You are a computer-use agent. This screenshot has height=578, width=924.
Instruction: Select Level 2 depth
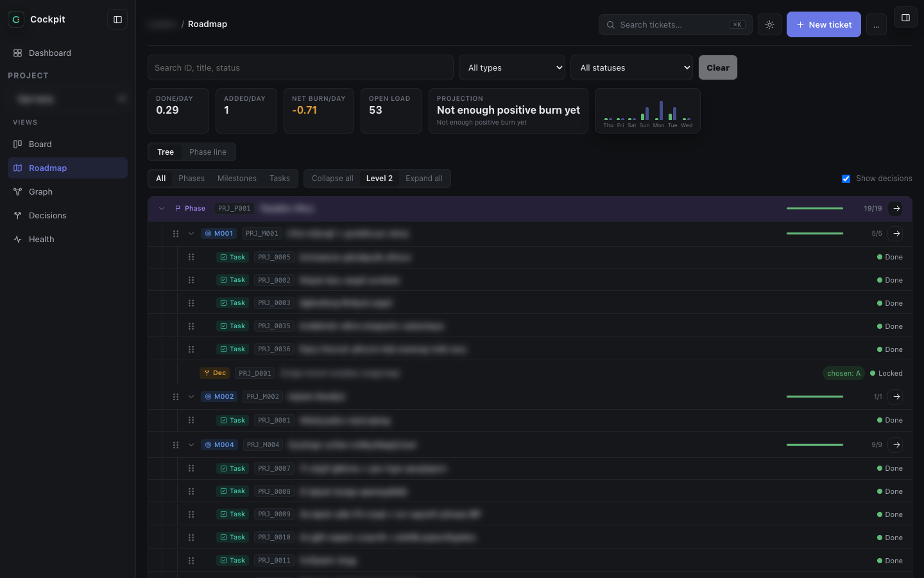(379, 179)
